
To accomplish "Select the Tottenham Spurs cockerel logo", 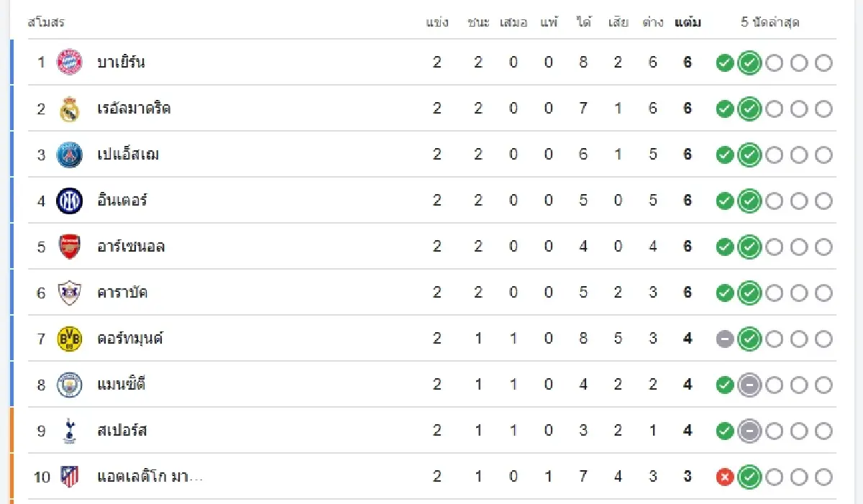I will (69, 430).
